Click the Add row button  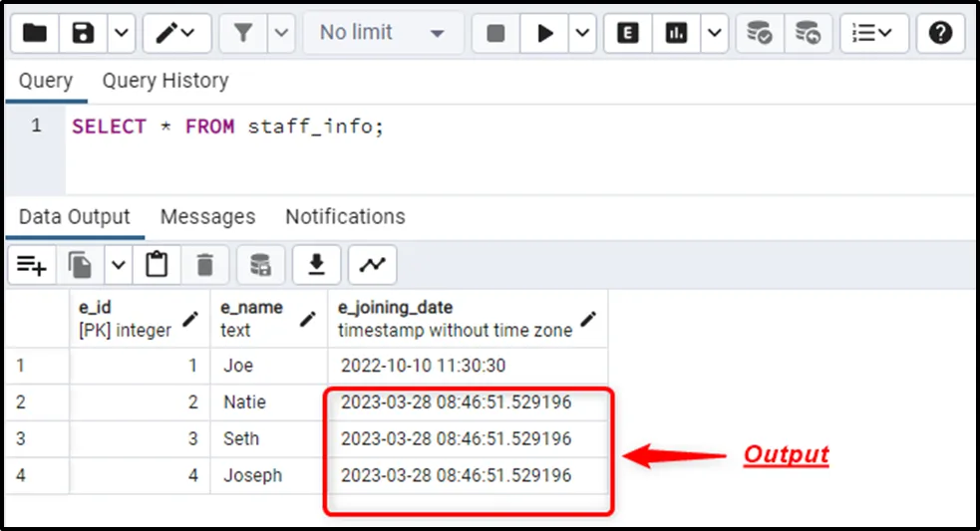click(32, 264)
